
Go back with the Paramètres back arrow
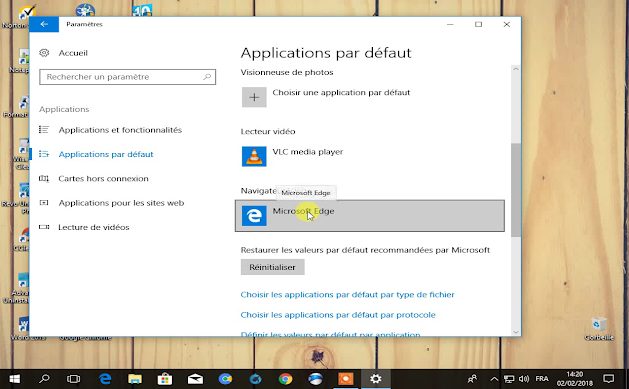click(x=44, y=24)
